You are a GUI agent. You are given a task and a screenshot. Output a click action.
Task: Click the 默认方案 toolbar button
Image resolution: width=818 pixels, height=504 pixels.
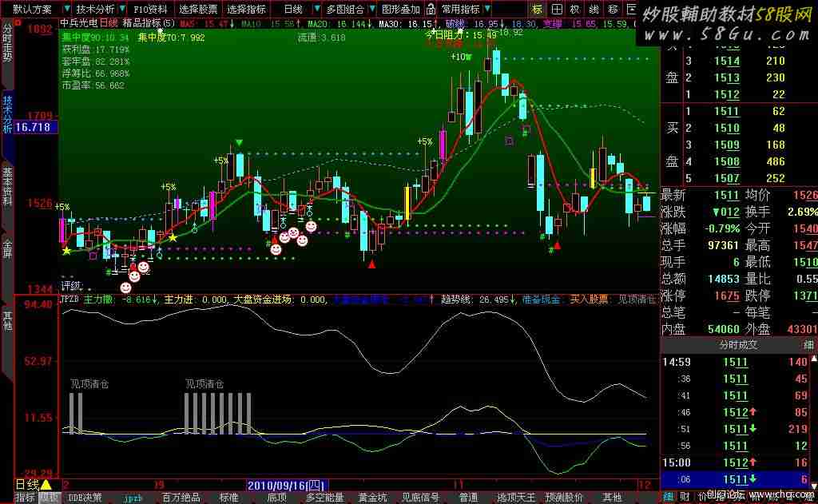32,9
